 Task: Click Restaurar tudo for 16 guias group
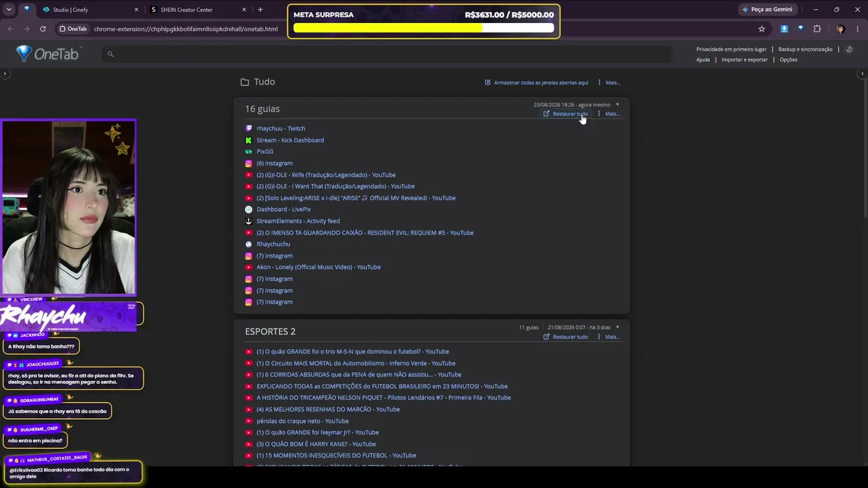tap(566, 114)
